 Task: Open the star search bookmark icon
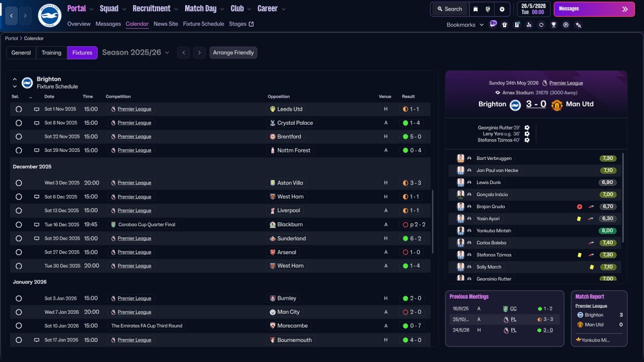coord(578,25)
